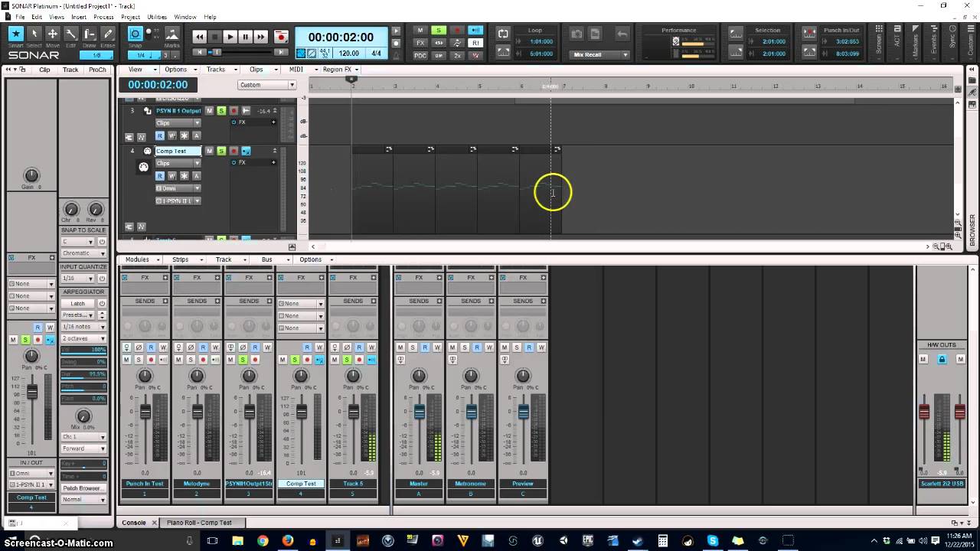Open Comp Test Clips edit filter dropdown

tap(178, 163)
